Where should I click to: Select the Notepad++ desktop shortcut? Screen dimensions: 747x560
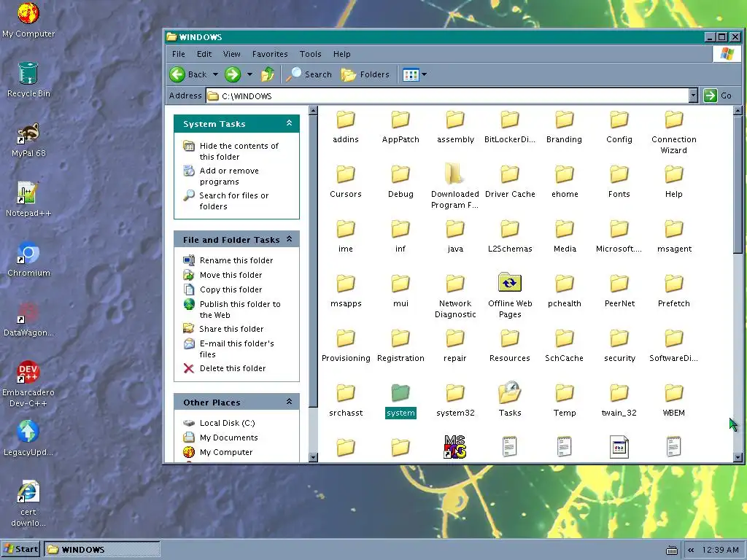click(x=28, y=200)
